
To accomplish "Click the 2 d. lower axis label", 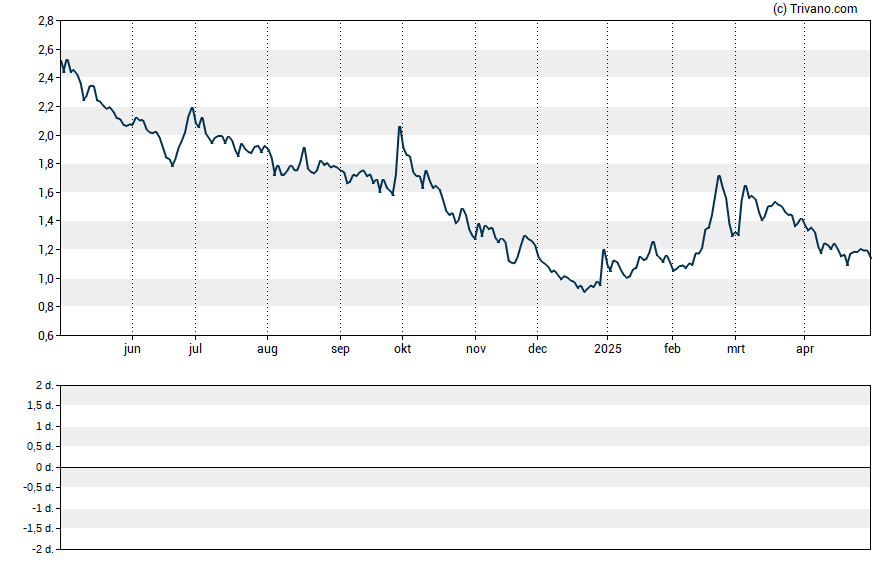I will tap(44, 386).
